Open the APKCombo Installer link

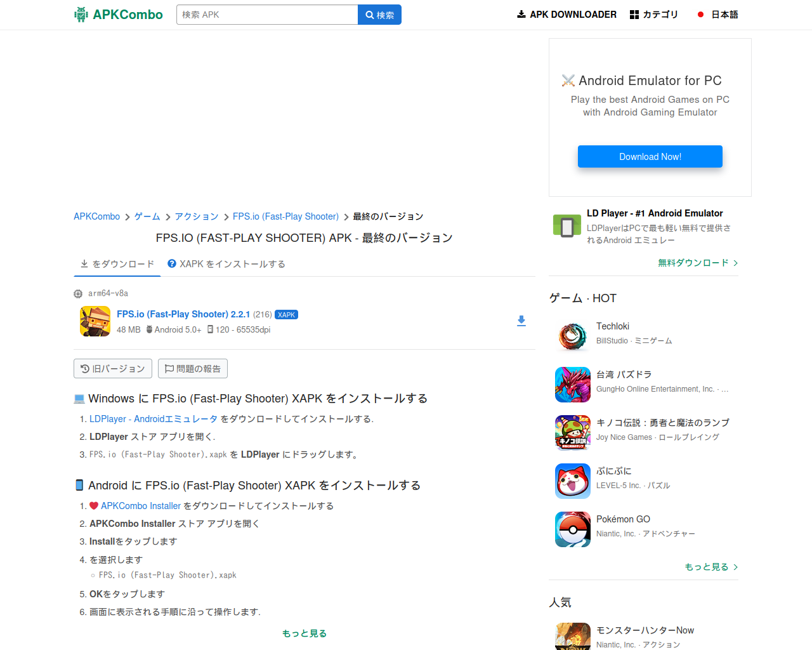[141, 506]
